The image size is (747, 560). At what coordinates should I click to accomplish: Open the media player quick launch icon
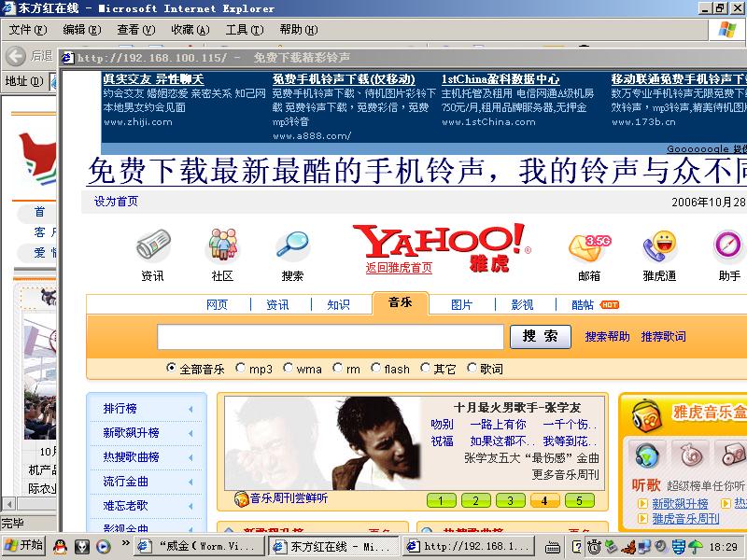pos(104,547)
